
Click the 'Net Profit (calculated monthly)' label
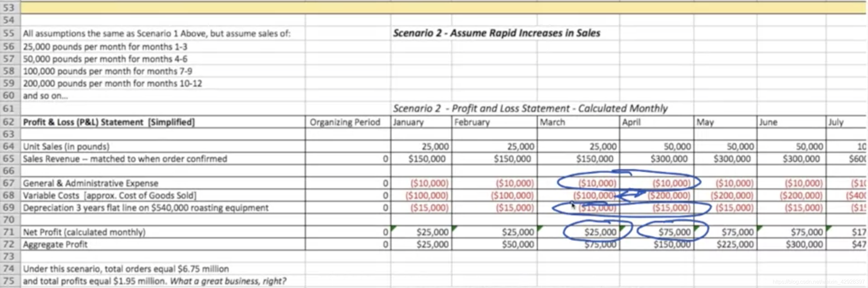coord(84,232)
